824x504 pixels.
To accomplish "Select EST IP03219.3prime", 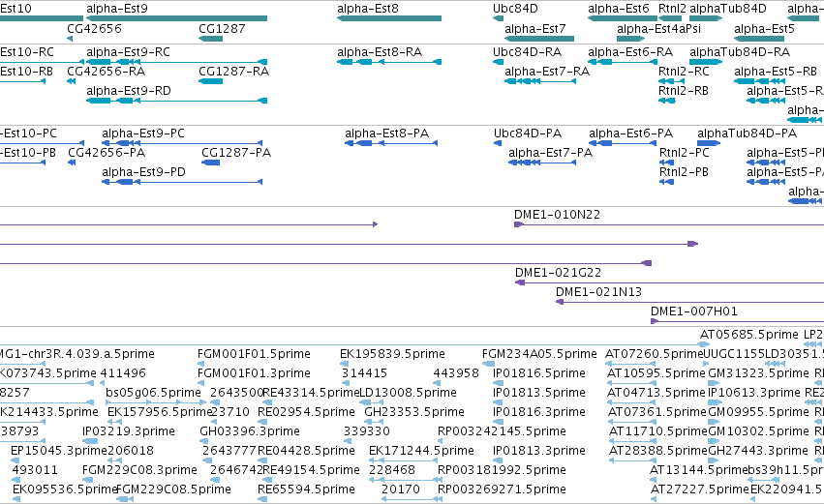I will tap(129, 432).
